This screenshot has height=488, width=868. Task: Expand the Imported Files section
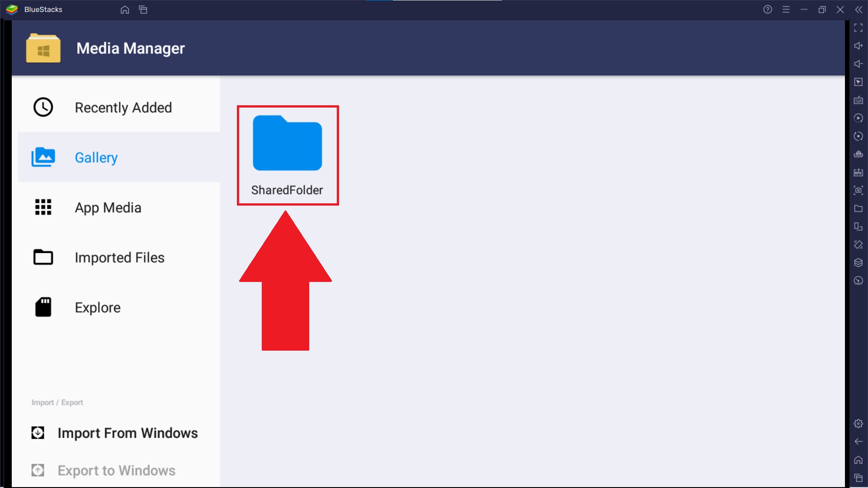119,258
